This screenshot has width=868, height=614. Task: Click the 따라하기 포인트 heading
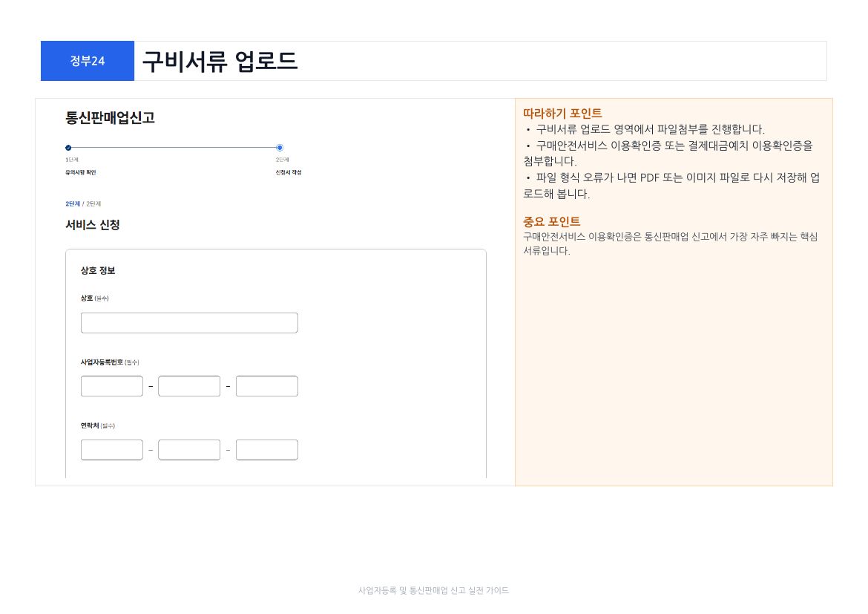point(562,114)
